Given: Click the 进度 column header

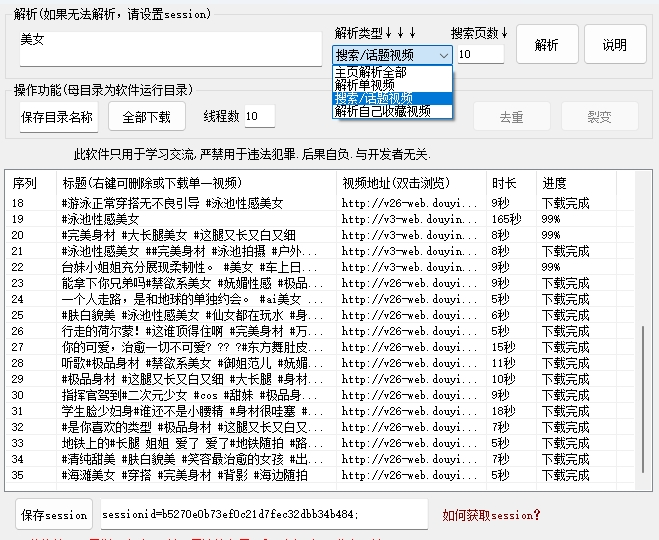Looking at the screenshot, I should (x=555, y=183).
